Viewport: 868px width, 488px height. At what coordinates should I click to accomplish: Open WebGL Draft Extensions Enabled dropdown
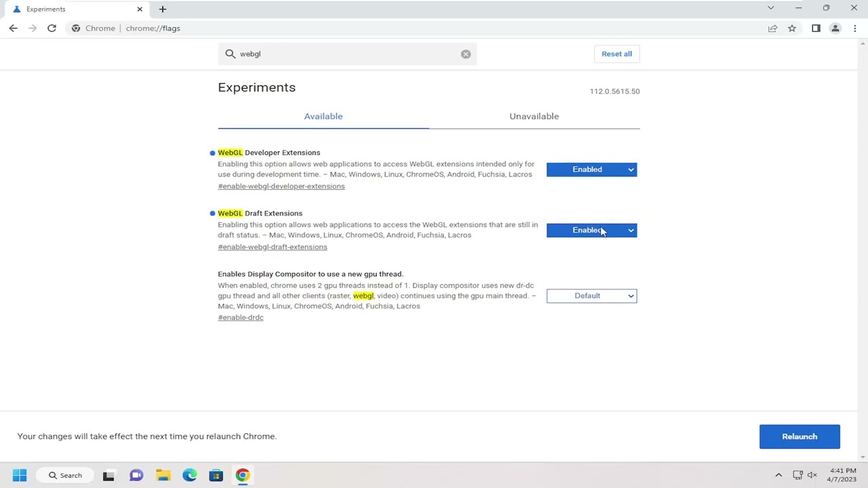click(591, 230)
